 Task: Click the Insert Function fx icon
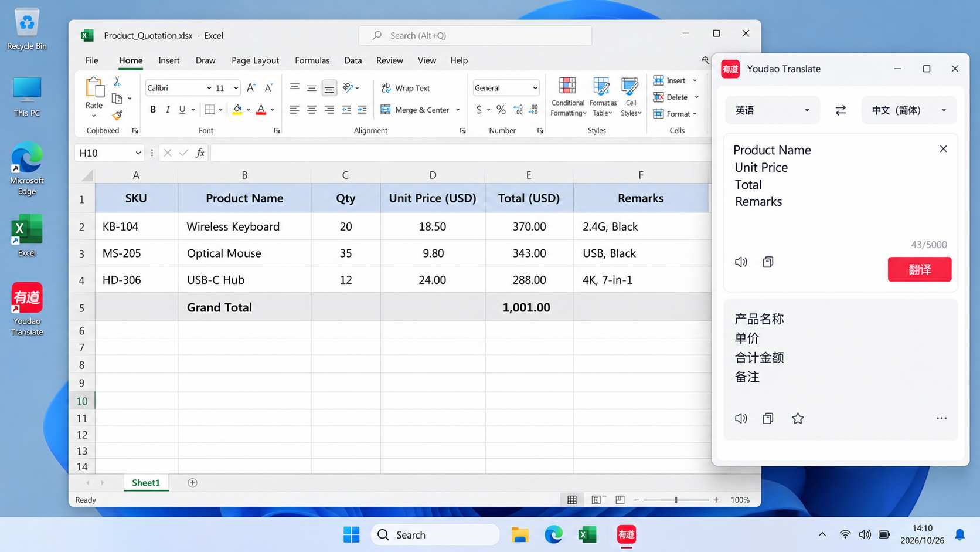[x=200, y=153]
